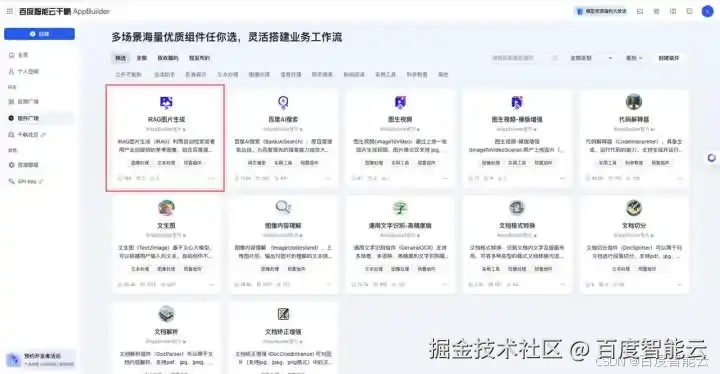Click the message icon next to the avatar

click(x=690, y=11)
